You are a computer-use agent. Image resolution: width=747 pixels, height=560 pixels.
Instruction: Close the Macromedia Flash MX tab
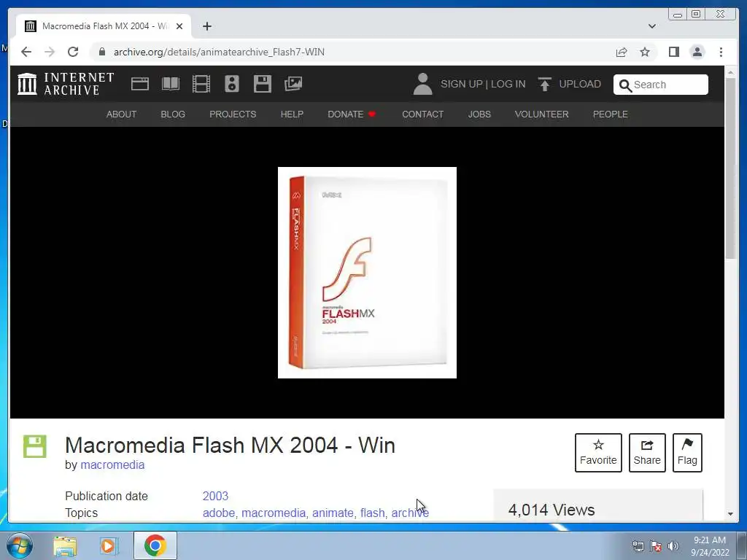(x=179, y=26)
